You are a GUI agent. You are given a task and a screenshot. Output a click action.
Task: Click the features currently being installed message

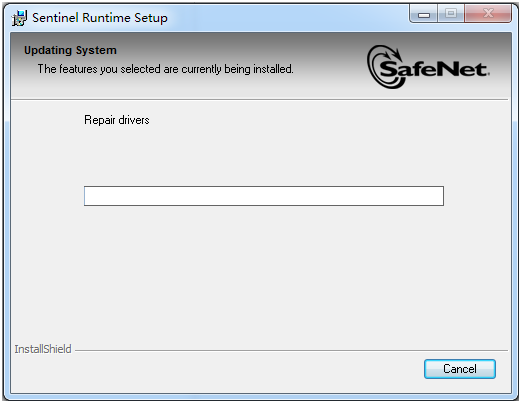[x=165, y=69]
